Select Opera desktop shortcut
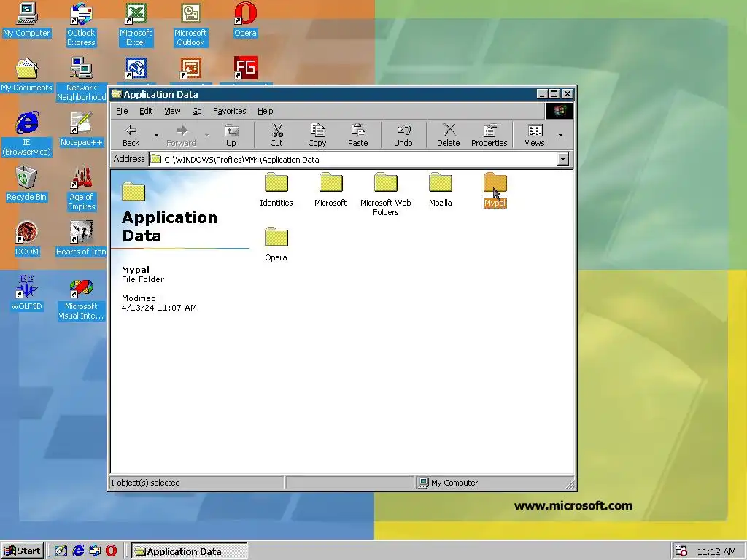This screenshot has width=747, height=560. click(245, 20)
